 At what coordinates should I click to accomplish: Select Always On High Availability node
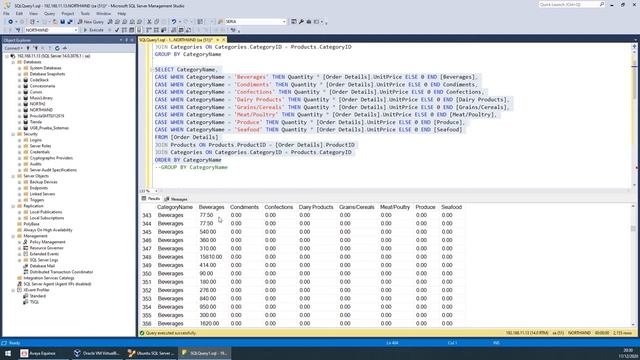pyautogui.click(x=48, y=230)
